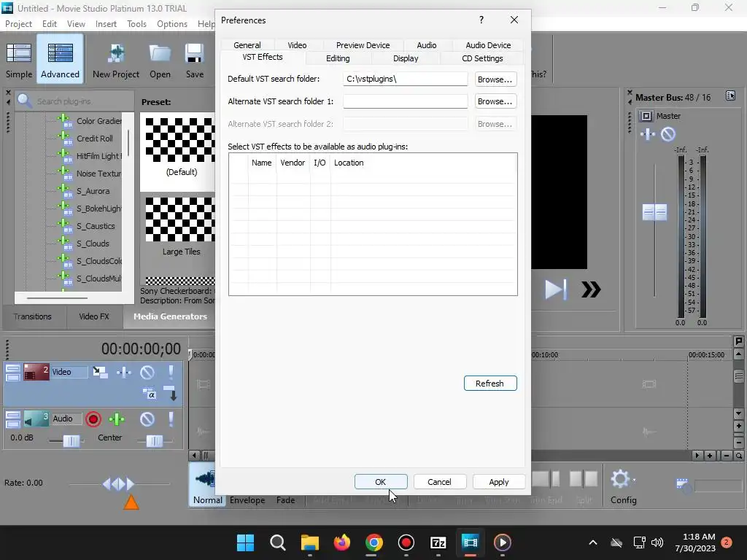Cancel the Preferences dialog
The height and width of the screenshot is (560, 747).
tap(439, 482)
